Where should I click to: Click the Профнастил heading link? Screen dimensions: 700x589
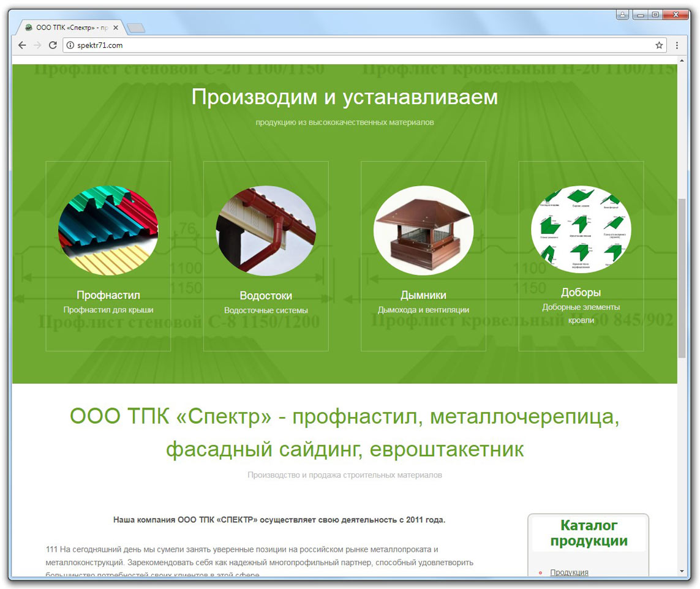108,295
